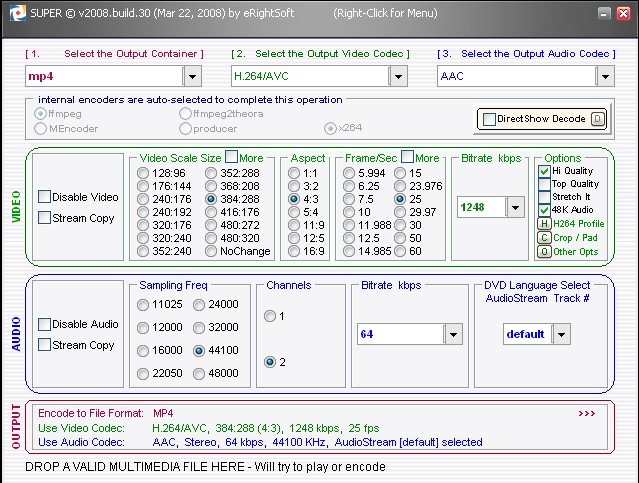This screenshot has width=639, height=483.
Task: Check video Stream Copy option
Action: tap(44, 217)
